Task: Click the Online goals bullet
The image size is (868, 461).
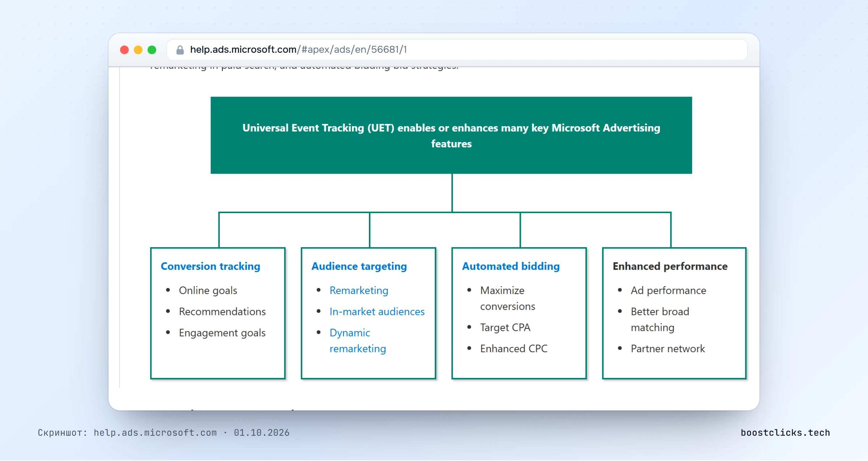Action: point(208,290)
